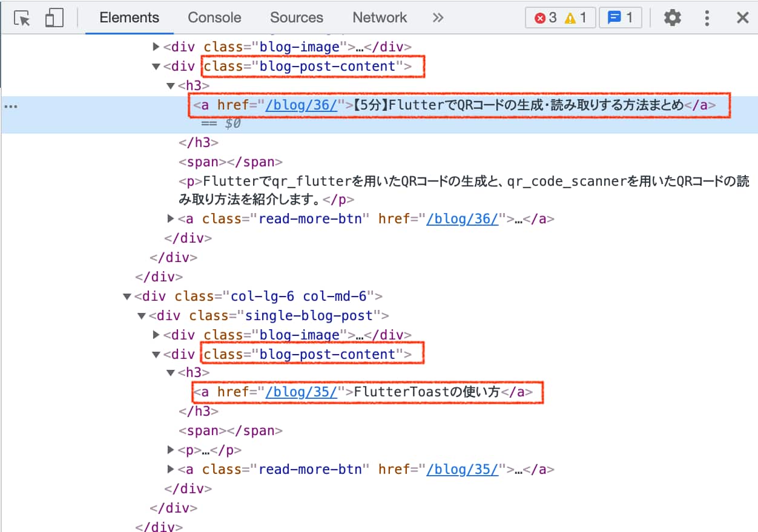The image size is (758, 532).
Task: Expand read-more-btn anchor for /blog/35/
Action: (171, 470)
